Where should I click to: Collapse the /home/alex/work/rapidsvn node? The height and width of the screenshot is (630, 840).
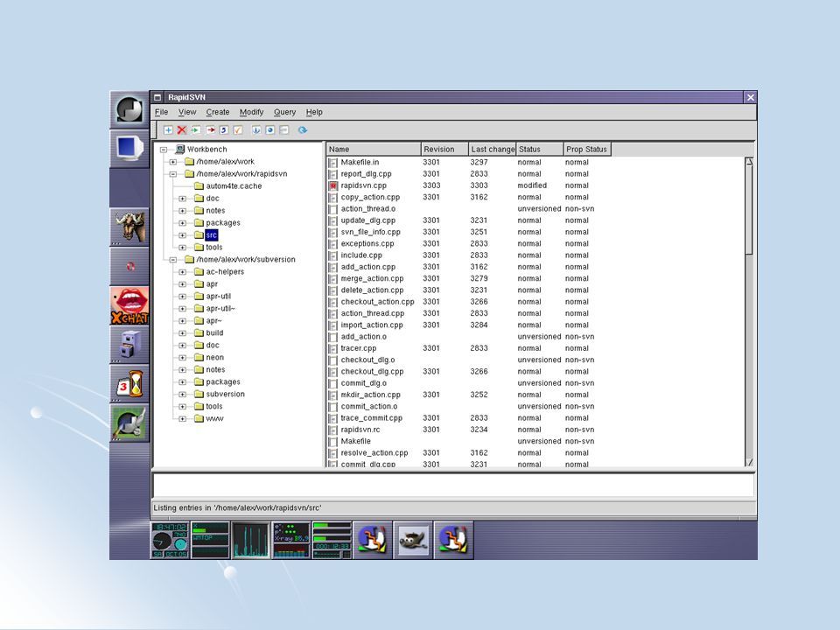click(x=173, y=174)
